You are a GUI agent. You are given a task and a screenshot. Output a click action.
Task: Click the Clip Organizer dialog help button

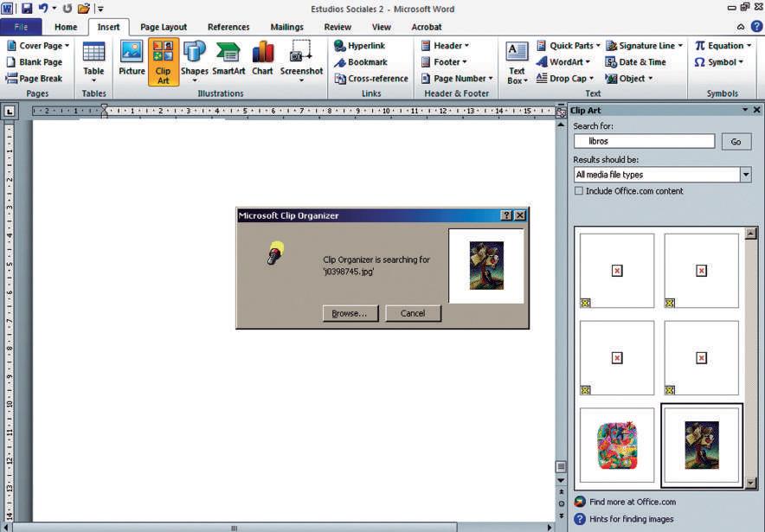pos(506,215)
